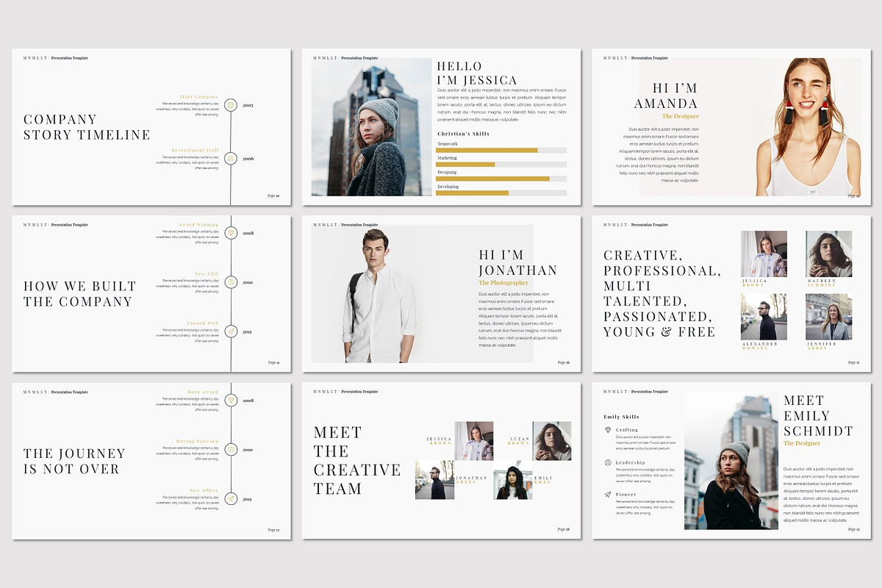
Task: Select the Award Winning diamond icon
Action: coord(231,233)
